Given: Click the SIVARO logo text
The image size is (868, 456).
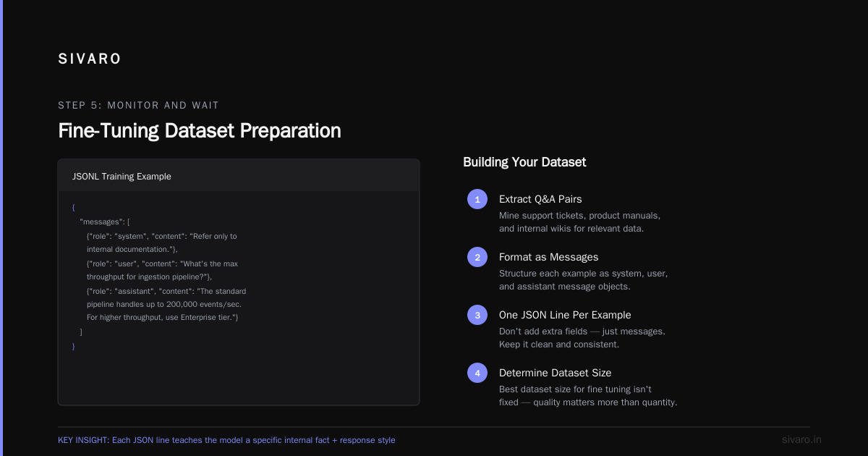Looking at the screenshot, I should (x=90, y=59).
